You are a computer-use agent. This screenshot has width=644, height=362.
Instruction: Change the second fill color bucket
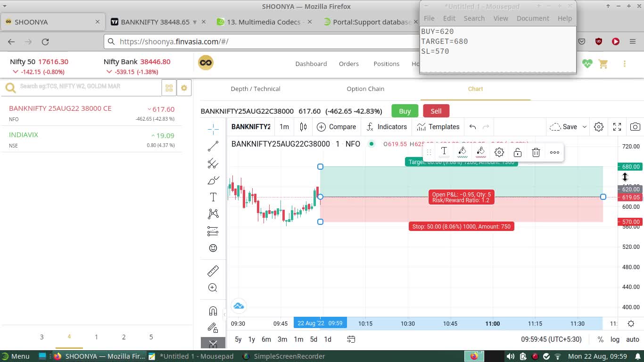point(481,152)
